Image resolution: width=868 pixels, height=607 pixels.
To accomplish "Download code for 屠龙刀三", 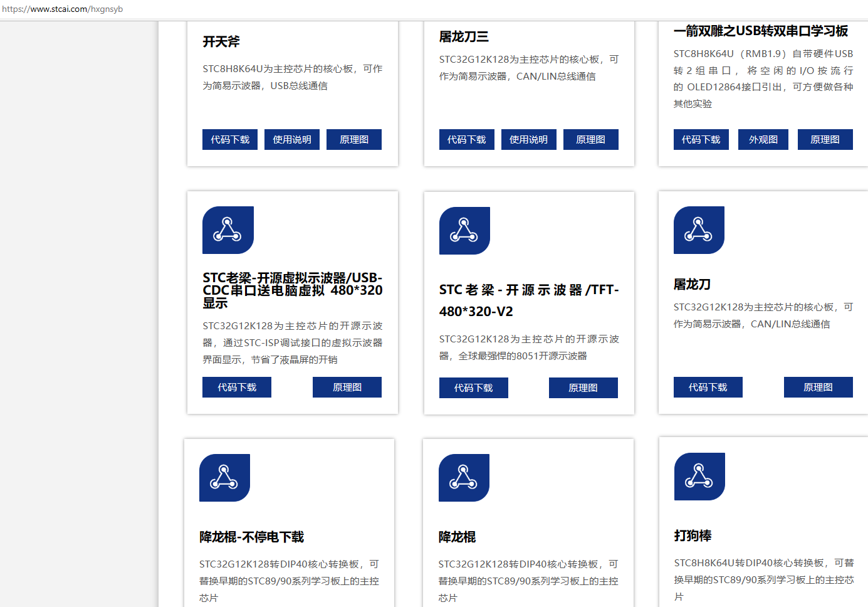I will tap(467, 140).
